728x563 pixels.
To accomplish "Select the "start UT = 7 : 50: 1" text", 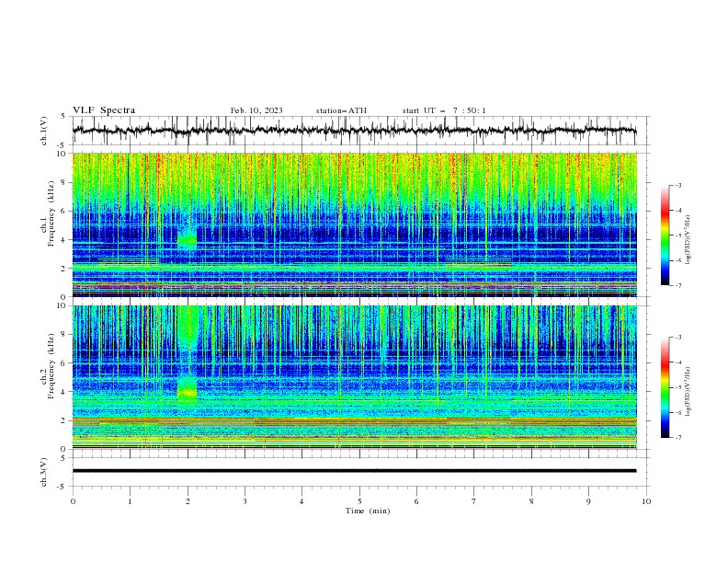I will pyautogui.click(x=444, y=110).
